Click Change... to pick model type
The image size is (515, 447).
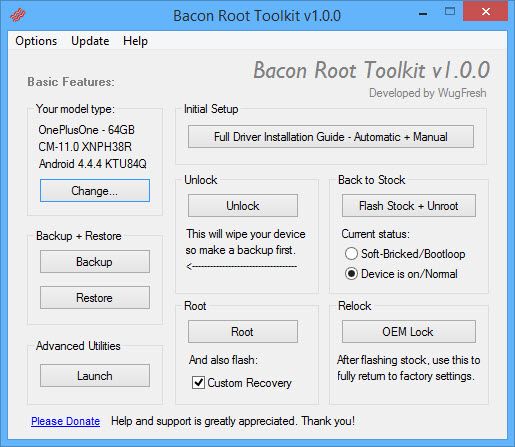click(x=95, y=191)
